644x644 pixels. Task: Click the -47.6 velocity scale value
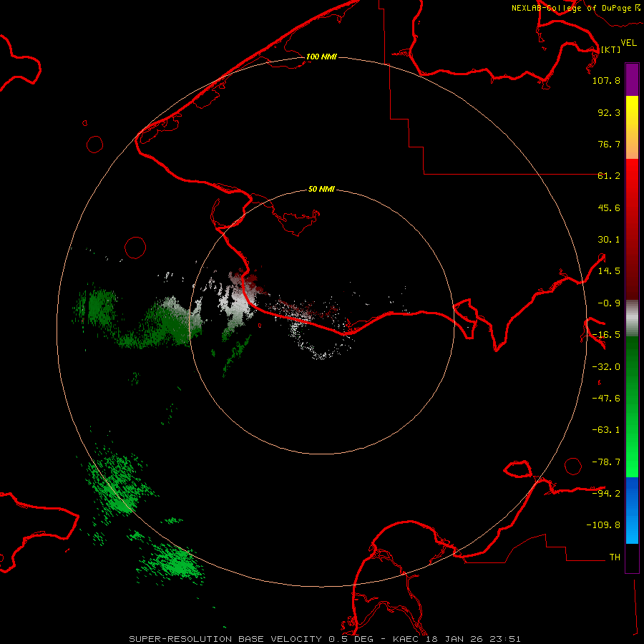point(606,399)
